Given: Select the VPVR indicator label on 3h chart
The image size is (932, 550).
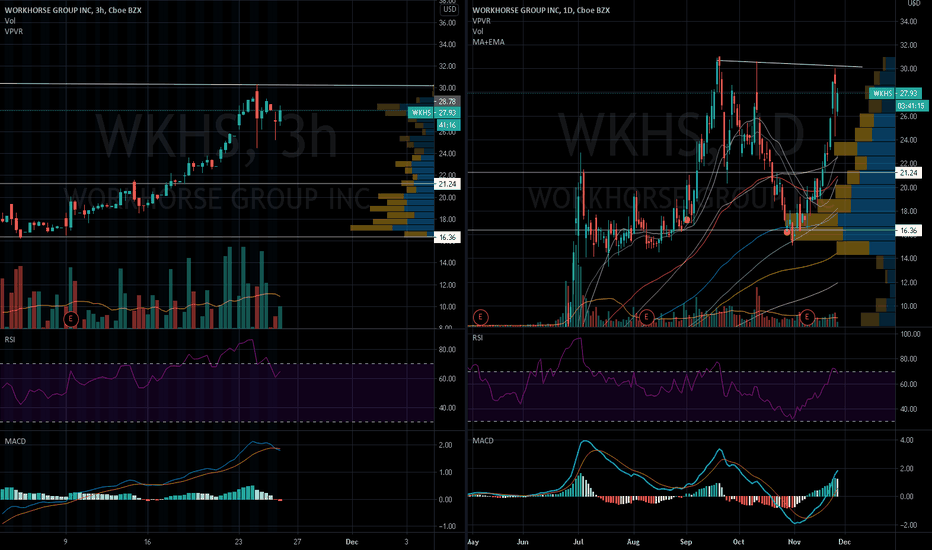Looking at the screenshot, I should click(14, 31).
